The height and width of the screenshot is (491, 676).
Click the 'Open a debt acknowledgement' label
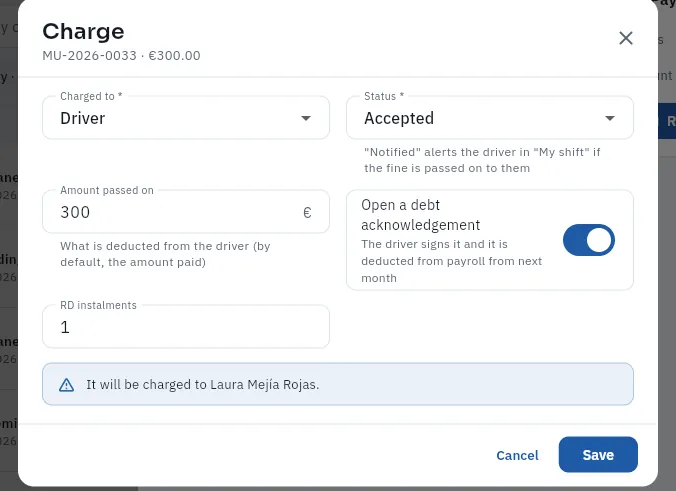tap(421, 215)
